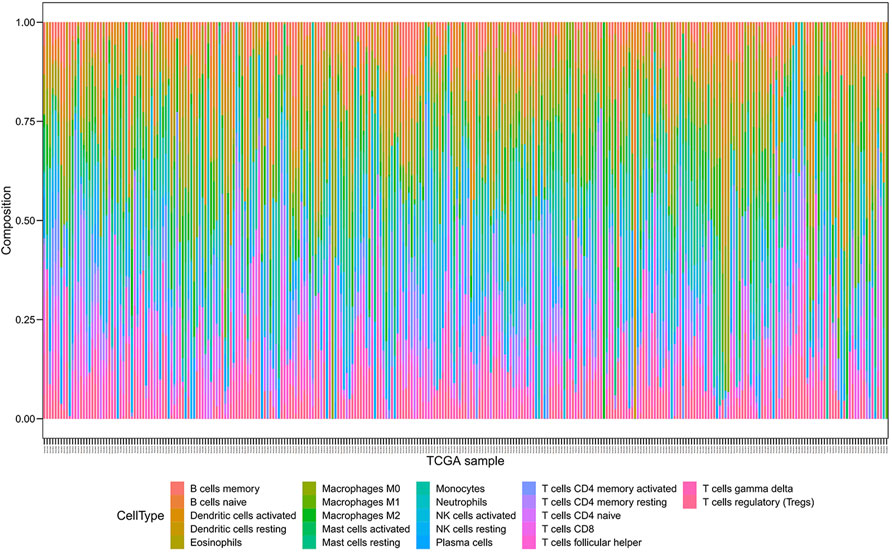Click the B cells memory legend swatch
The width and height of the screenshot is (892, 553).
177,489
